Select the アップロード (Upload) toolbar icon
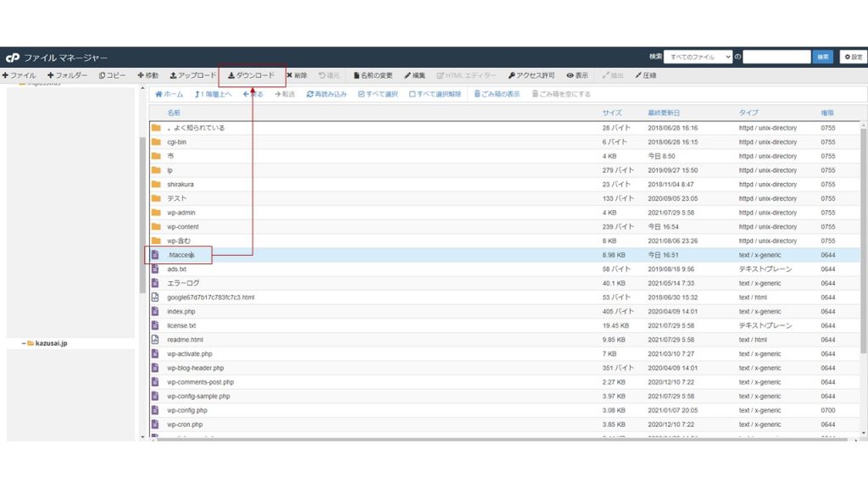This screenshot has width=868, height=488. tap(195, 75)
